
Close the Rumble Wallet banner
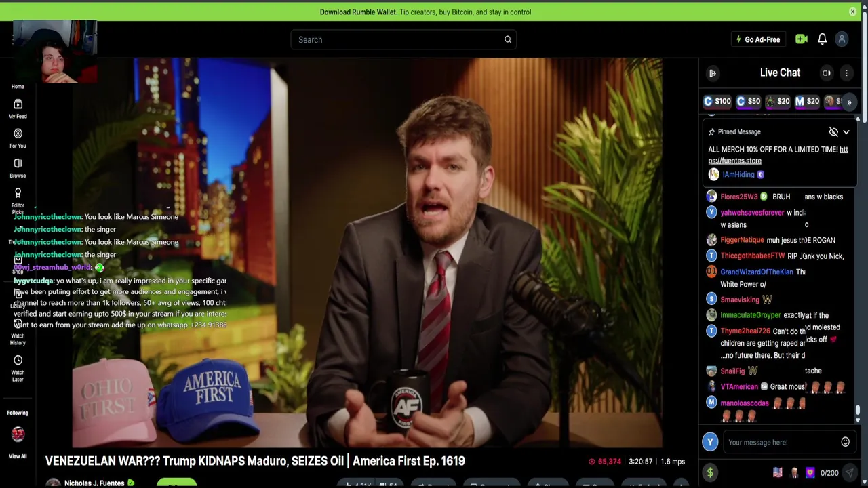pyautogui.click(x=852, y=12)
